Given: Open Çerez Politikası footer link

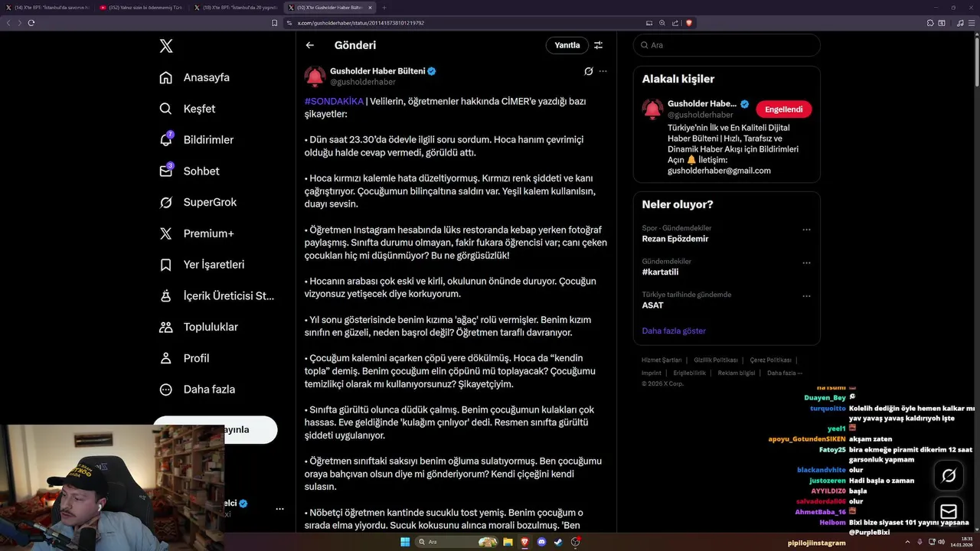Looking at the screenshot, I should pos(770,360).
